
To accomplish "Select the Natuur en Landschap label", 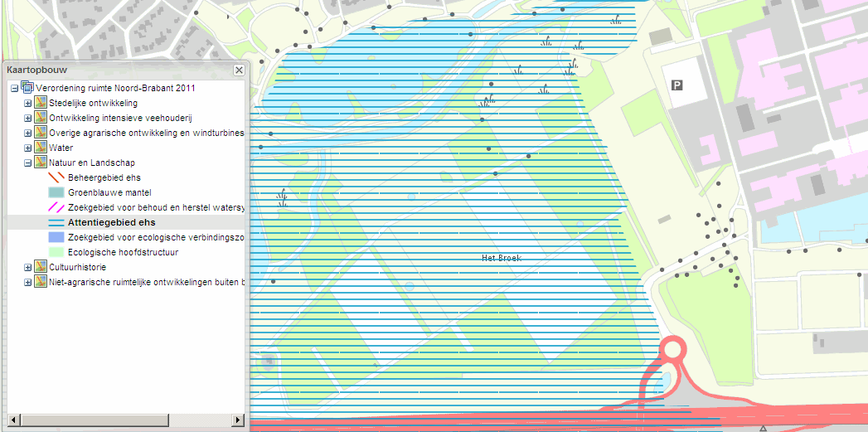I will (x=91, y=163).
